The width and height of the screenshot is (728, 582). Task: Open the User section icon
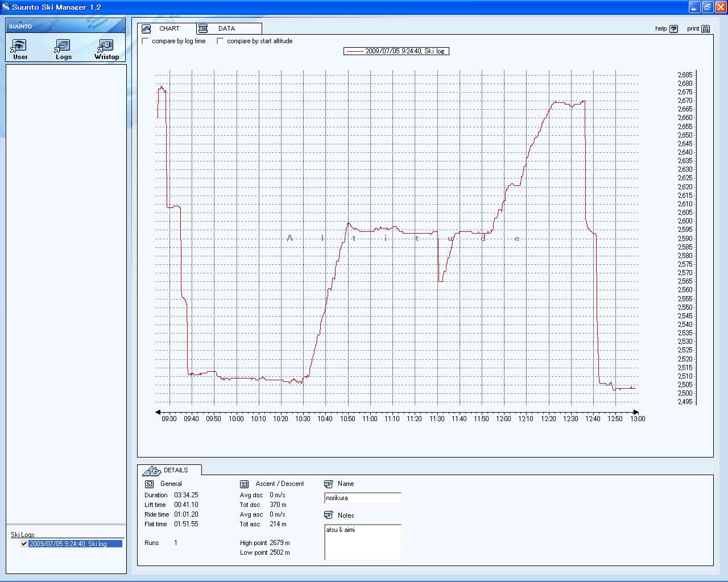pyautogui.click(x=20, y=46)
